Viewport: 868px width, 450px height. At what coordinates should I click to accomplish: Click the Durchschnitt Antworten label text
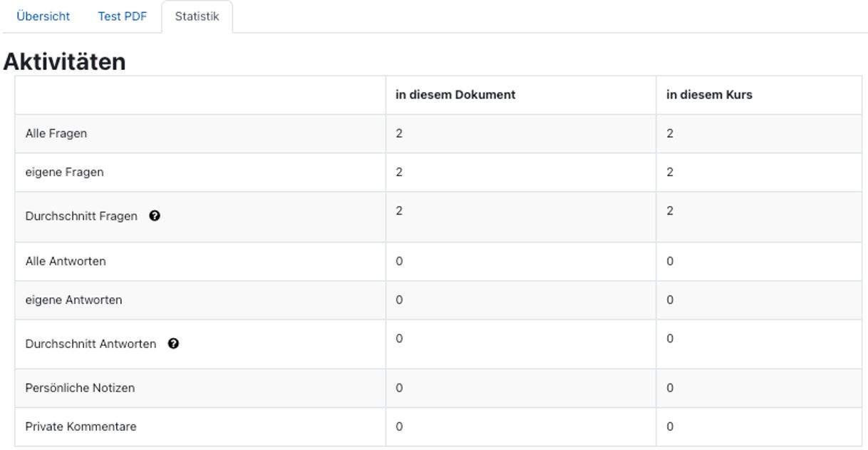91,344
